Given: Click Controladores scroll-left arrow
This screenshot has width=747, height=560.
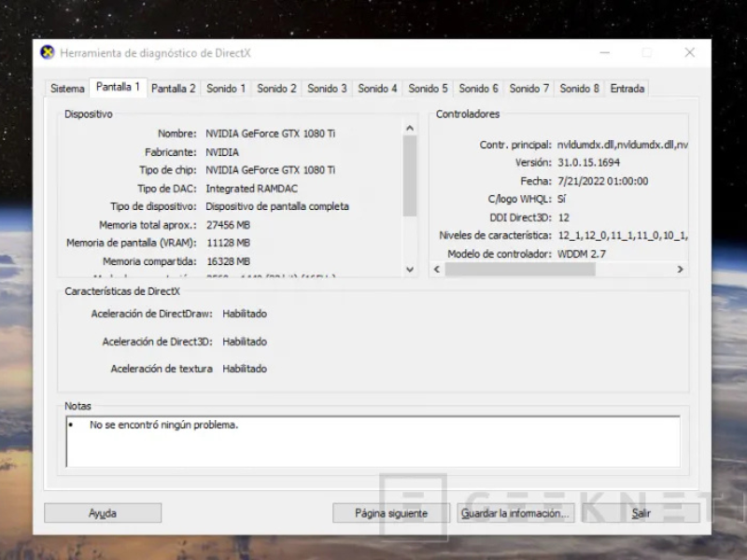Looking at the screenshot, I should click(437, 269).
